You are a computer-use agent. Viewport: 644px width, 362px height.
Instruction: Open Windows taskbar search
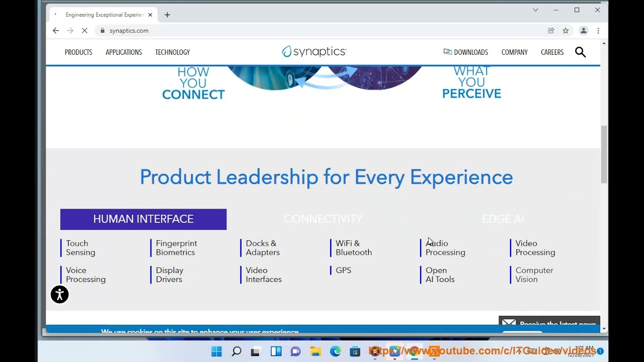pos(236,351)
